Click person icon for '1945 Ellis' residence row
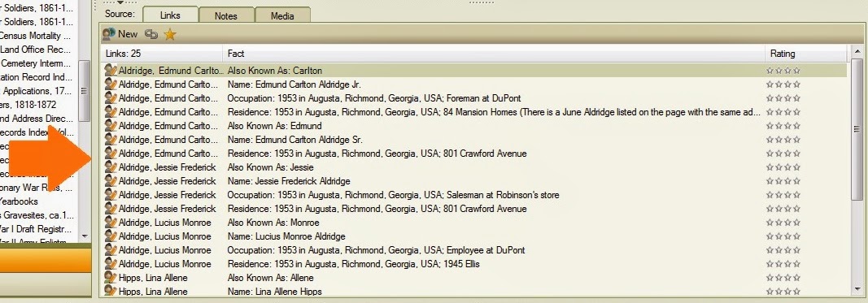This screenshot has width=868, height=303. 111,264
